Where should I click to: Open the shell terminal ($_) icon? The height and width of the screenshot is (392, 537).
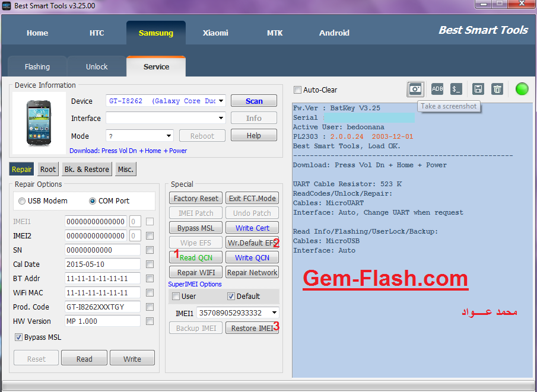pyautogui.click(x=456, y=89)
